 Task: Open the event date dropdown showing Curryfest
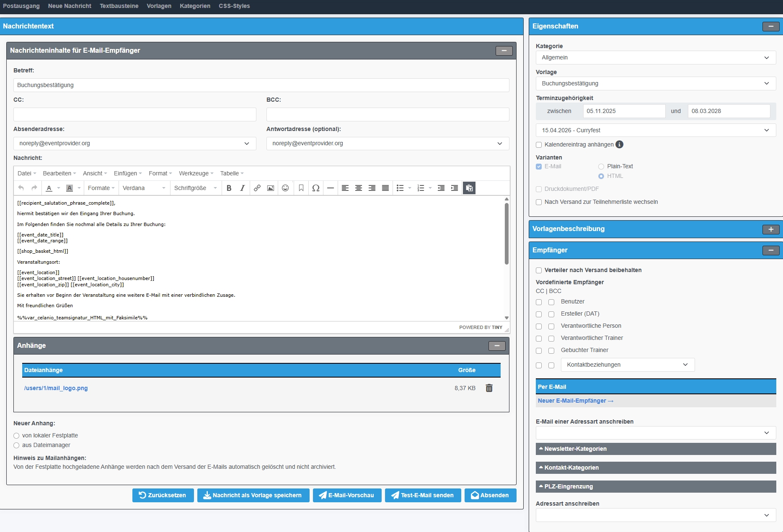pos(656,131)
